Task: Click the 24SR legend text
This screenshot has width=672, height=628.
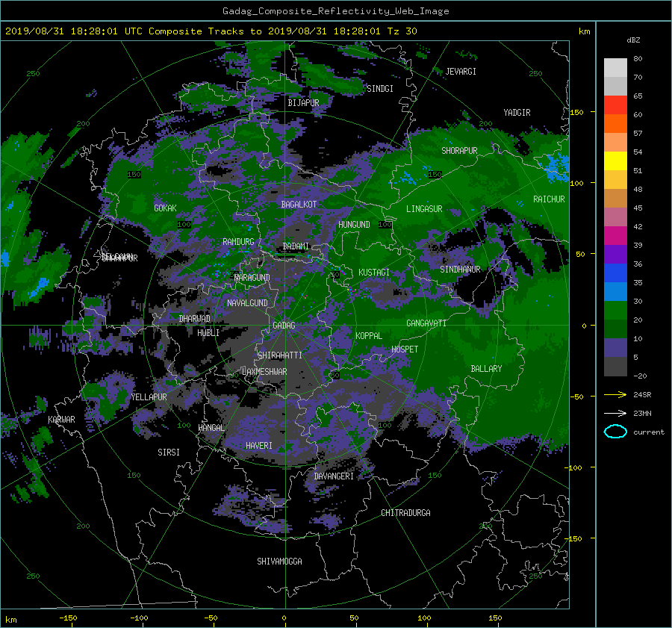Action: pos(642,395)
